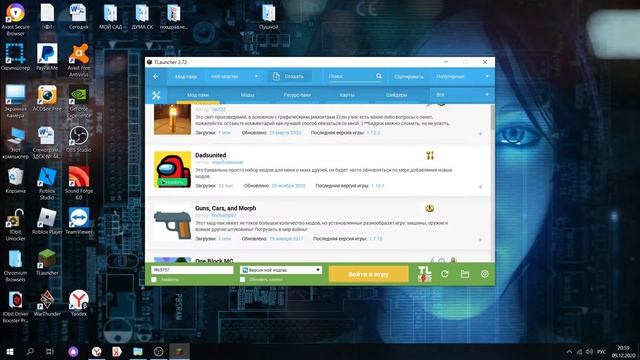Switch to the Карты tab
Image resolution: width=640 pixels, height=360 pixels.
click(347, 95)
